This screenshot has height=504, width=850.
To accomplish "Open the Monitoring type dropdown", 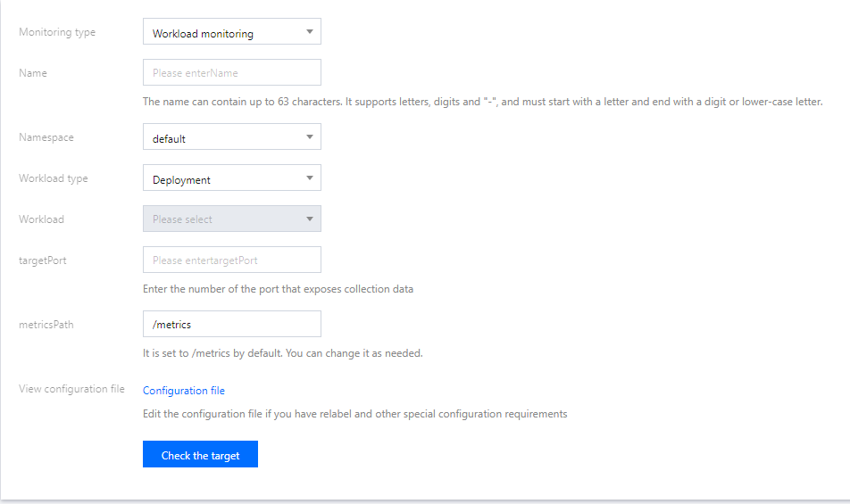I will point(231,33).
